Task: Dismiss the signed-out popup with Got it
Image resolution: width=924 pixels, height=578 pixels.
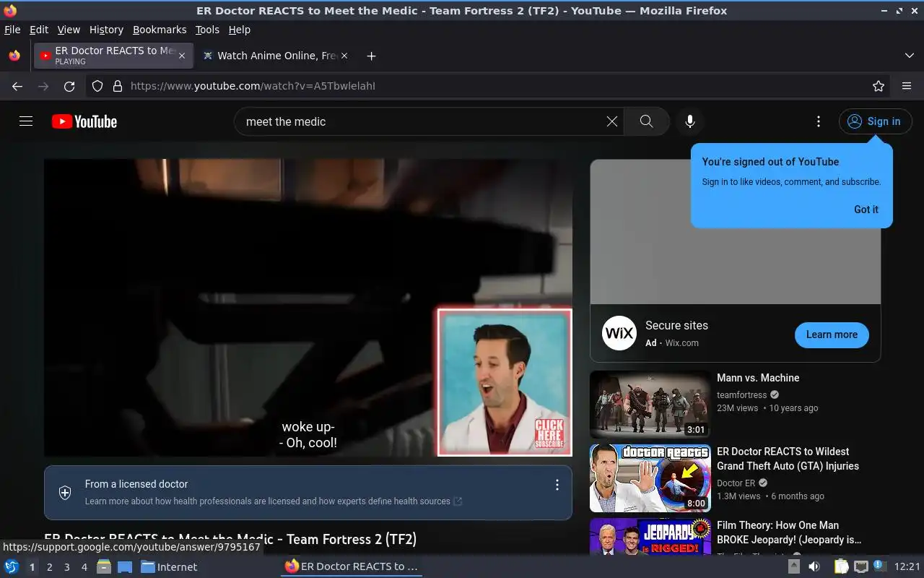Action: point(866,210)
